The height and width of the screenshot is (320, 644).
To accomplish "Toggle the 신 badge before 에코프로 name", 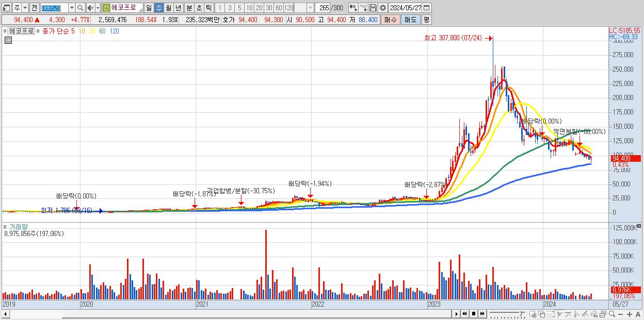I will coord(106,8).
